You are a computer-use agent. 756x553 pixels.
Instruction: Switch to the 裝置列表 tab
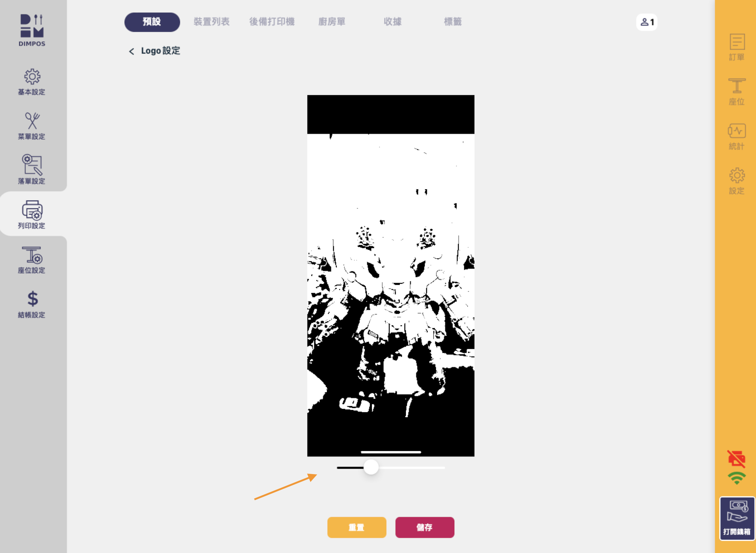coord(211,22)
